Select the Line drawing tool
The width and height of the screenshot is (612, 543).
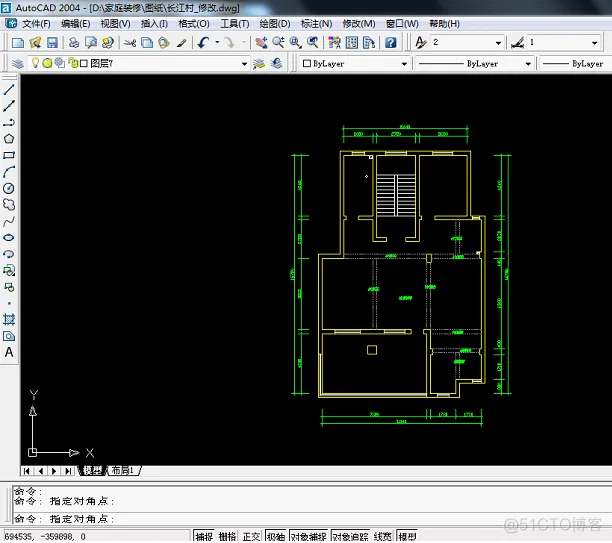click(x=9, y=89)
